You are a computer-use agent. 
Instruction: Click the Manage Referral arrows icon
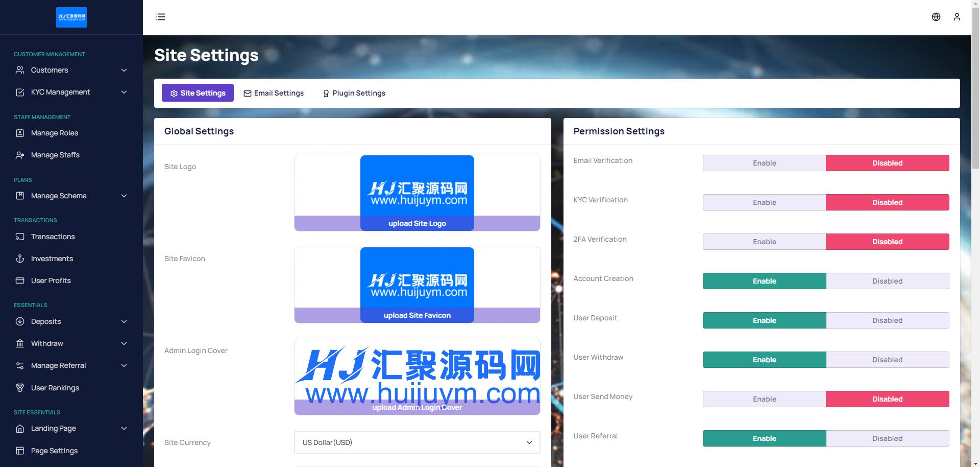(x=20, y=365)
